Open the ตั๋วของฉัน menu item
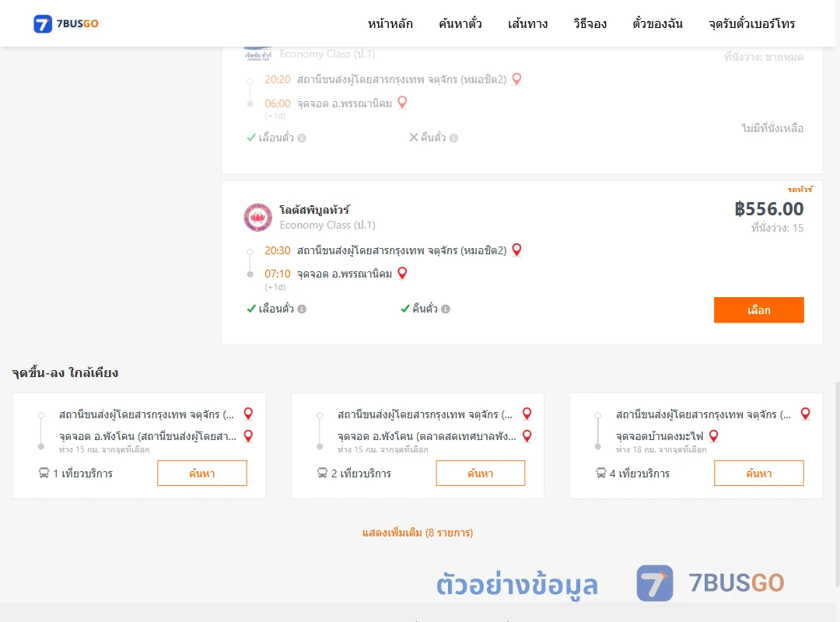This screenshot has height=622, width=840. click(x=657, y=23)
